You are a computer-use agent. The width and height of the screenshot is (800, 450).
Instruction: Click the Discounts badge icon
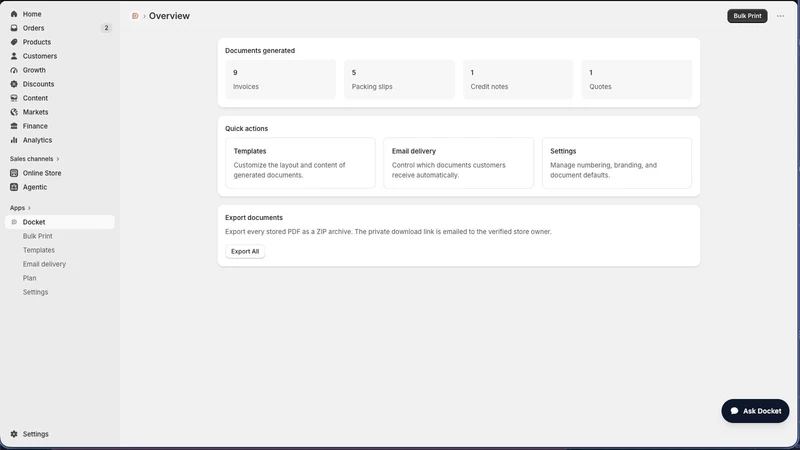pyautogui.click(x=14, y=84)
